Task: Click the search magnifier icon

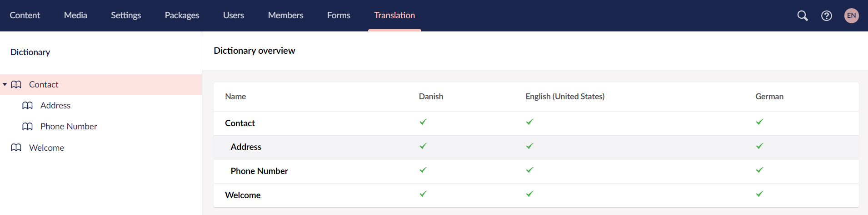Action: [803, 15]
